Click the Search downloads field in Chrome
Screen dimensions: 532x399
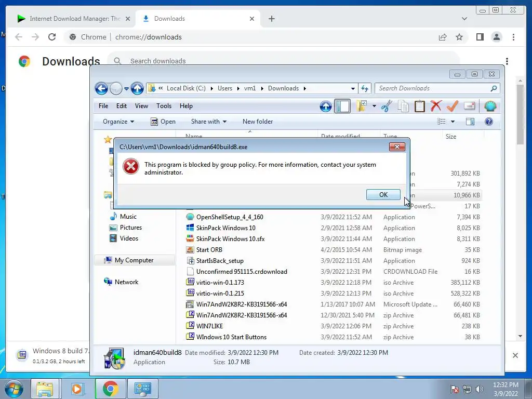pyautogui.click(x=283, y=61)
